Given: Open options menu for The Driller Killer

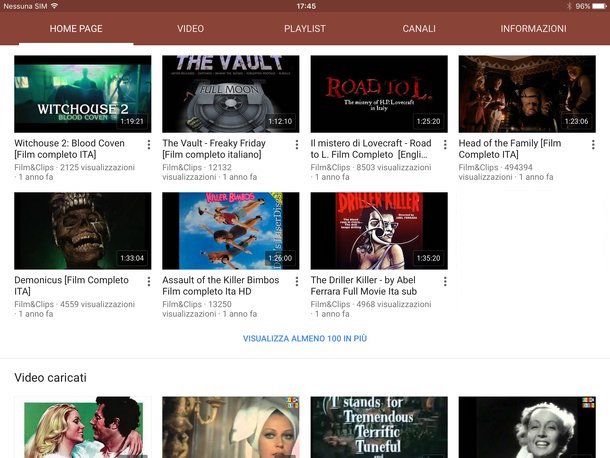Looking at the screenshot, I should 445,282.
